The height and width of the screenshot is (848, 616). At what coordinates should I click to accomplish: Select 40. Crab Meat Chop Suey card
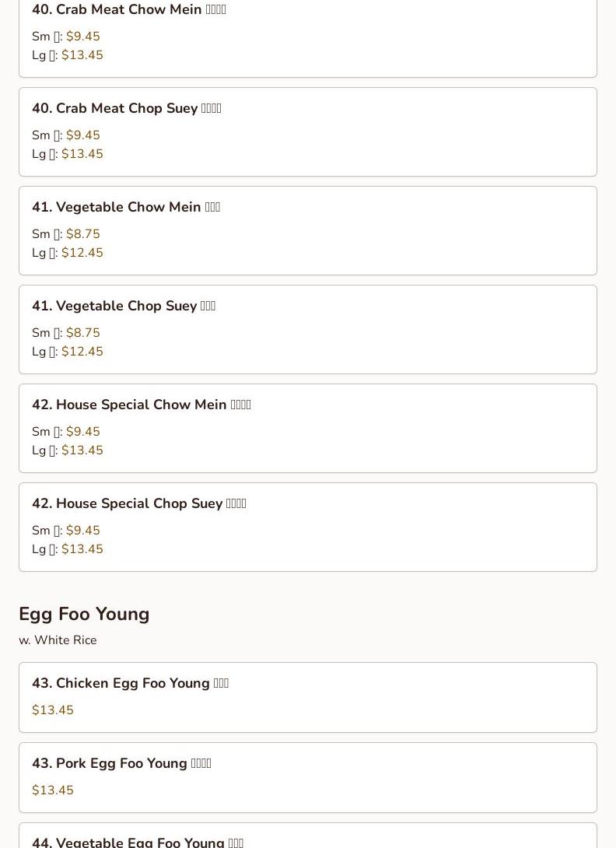308,132
